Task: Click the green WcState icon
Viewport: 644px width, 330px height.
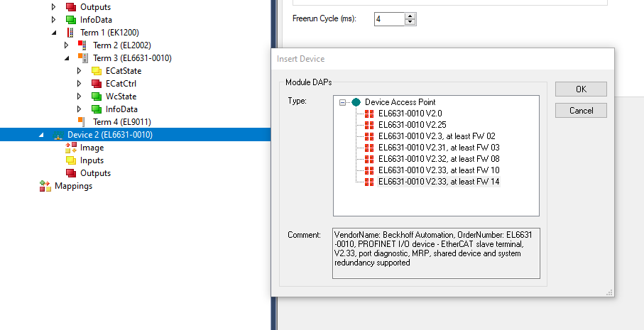Action: pyautogui.click(x=97, y=97)
